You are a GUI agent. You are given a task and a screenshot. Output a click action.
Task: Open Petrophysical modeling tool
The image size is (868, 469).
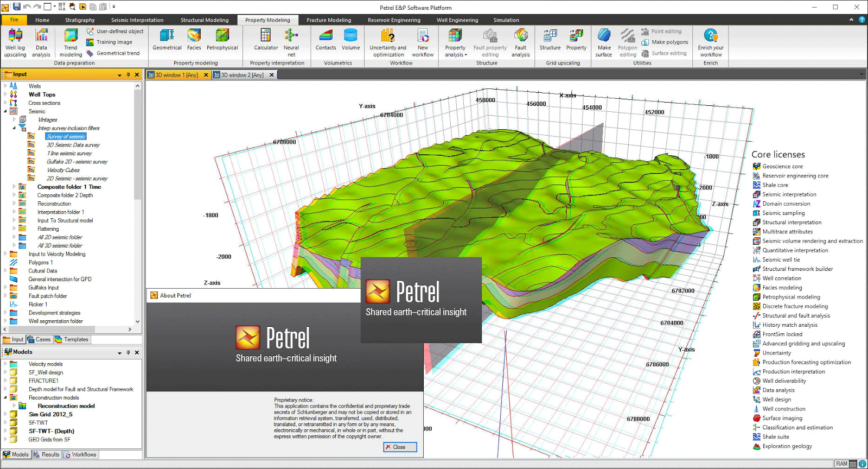click(222, 40)
